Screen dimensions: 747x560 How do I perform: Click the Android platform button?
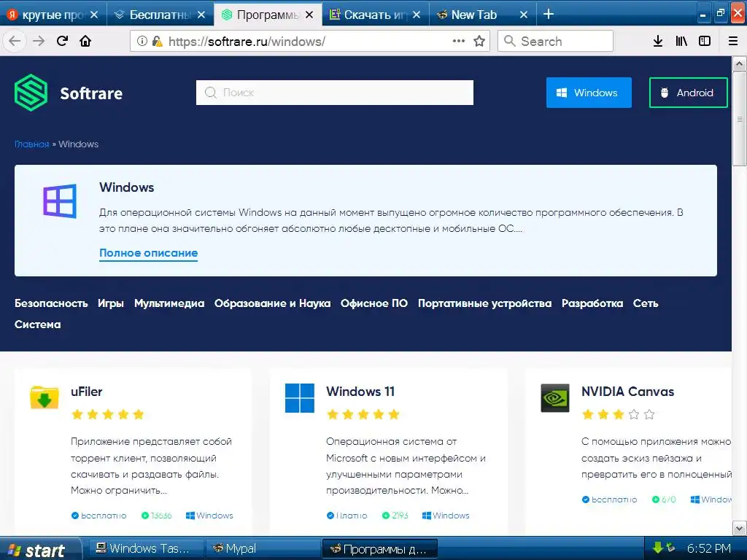689,93
